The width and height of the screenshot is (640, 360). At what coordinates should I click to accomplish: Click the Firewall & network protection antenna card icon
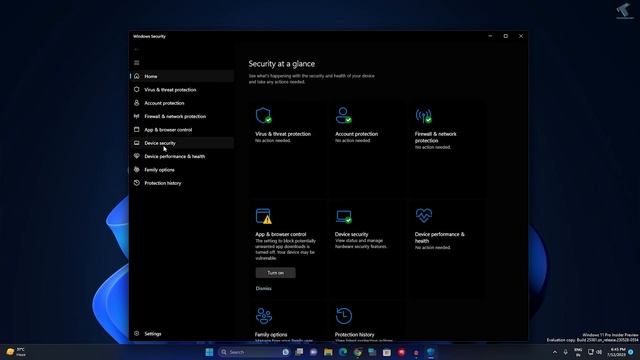tap(423, 116)
